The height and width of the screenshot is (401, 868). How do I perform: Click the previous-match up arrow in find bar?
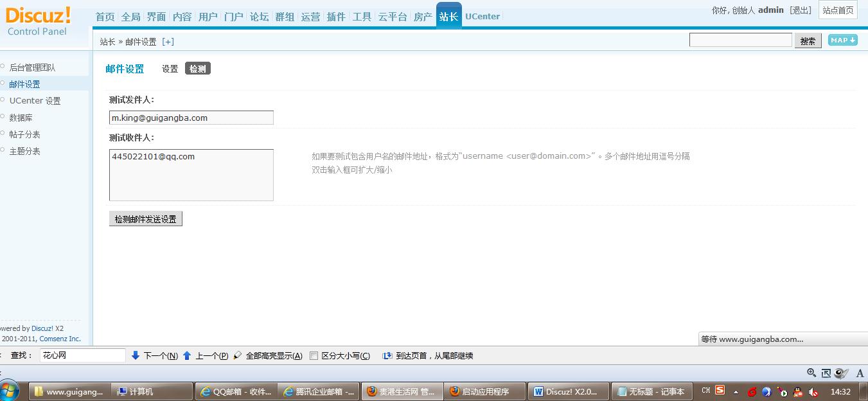[187, 355]
